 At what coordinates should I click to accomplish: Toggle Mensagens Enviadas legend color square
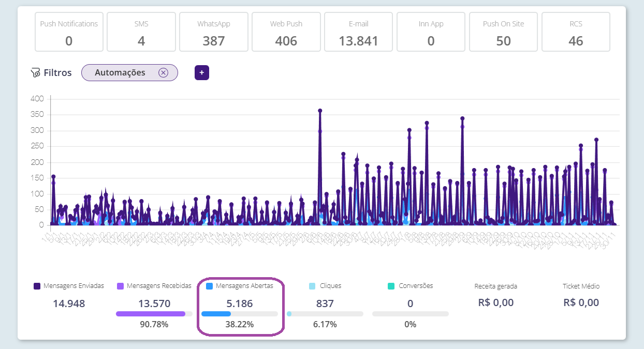[x=37, y=286]
